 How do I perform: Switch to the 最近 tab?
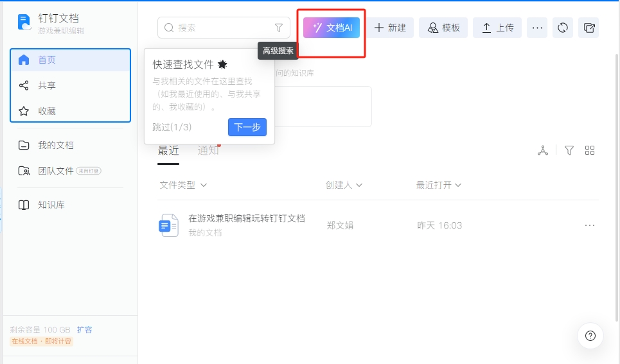[x=168, y=151]
